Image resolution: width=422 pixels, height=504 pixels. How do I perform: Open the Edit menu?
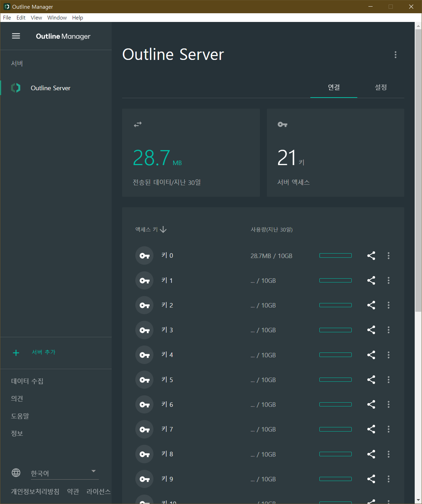[x=21, y=17]
